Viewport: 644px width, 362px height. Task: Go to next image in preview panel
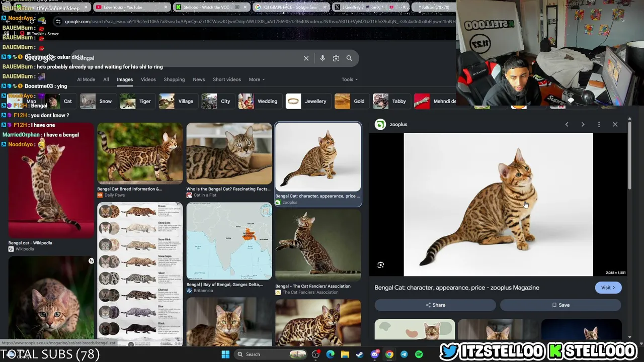(583, 124)
